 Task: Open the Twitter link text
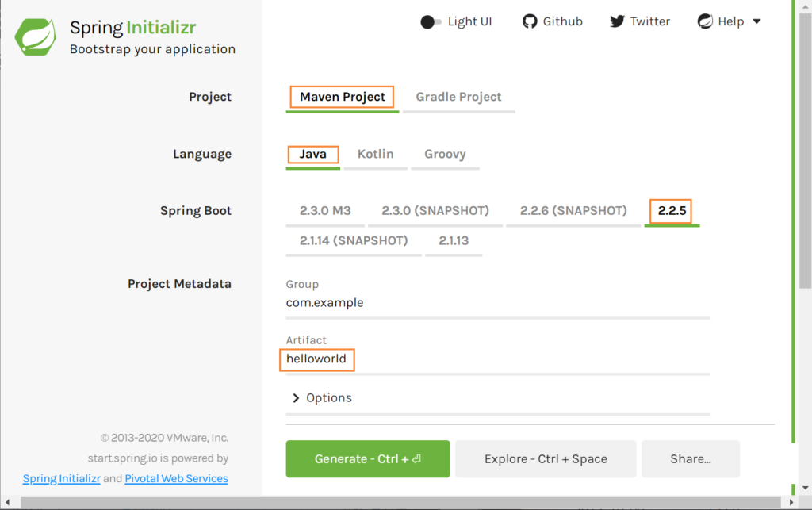(x=650, y=21)
